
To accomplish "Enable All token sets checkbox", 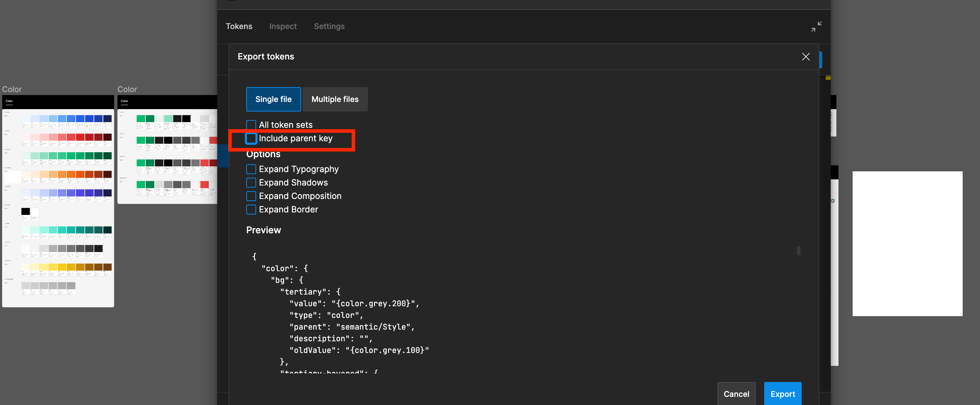I will coord(251,125).
